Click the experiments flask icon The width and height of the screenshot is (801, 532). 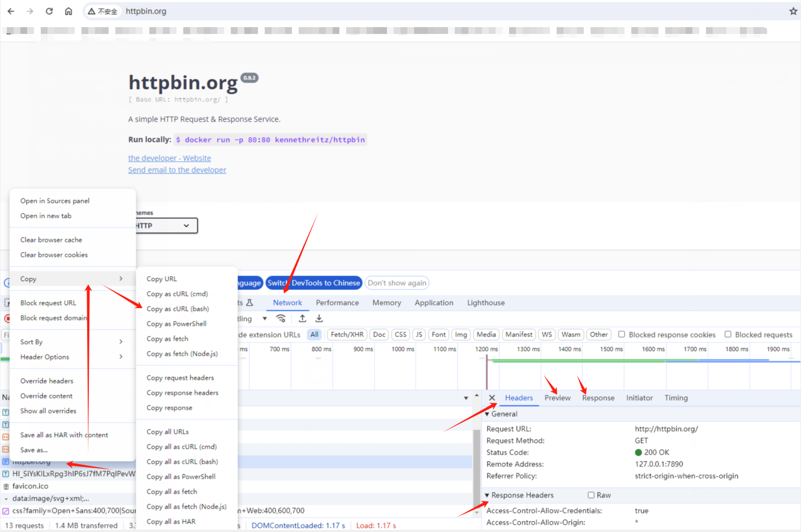click(249, 302)
